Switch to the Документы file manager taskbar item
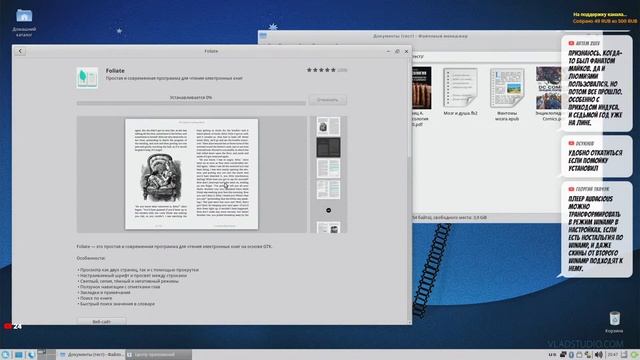Image resolution: width=640 pixels, height=360 pixels. (91, 355)
